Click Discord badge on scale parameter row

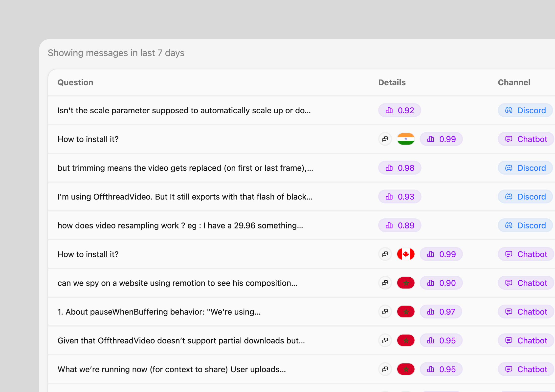tap(525, 110)
